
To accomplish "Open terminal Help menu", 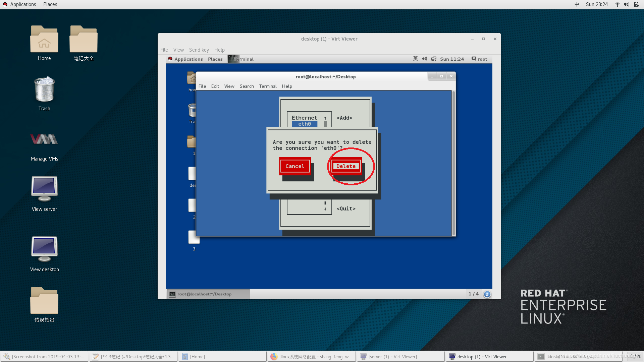I will (287, 86).
